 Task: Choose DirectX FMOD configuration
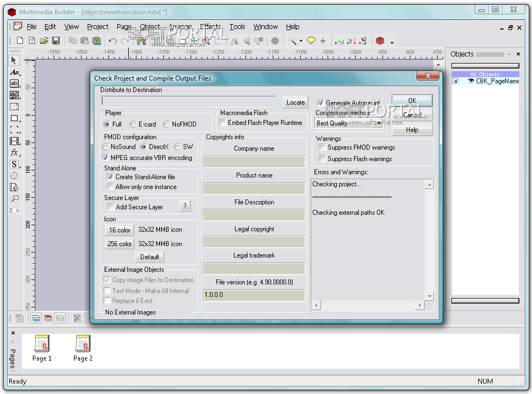point(144,147)
